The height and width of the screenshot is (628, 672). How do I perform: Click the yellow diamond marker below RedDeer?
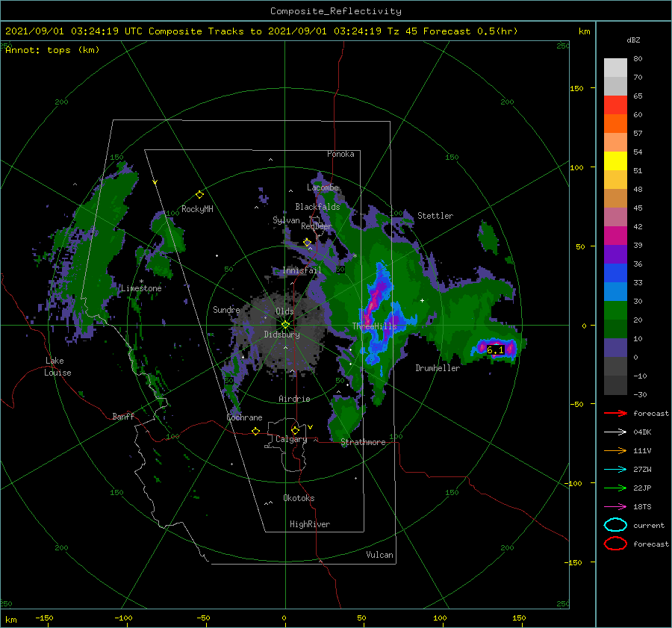pyautogui.click(x=307, y=243)
